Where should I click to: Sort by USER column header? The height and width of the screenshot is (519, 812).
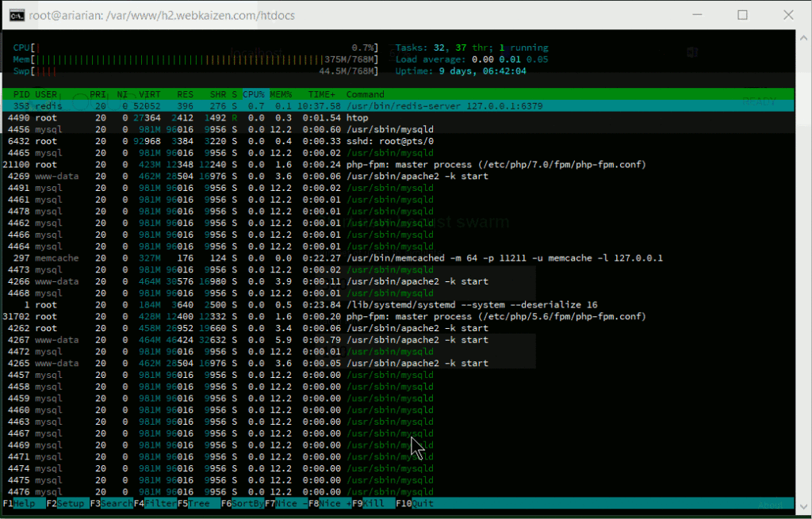[x=46, y=94]
